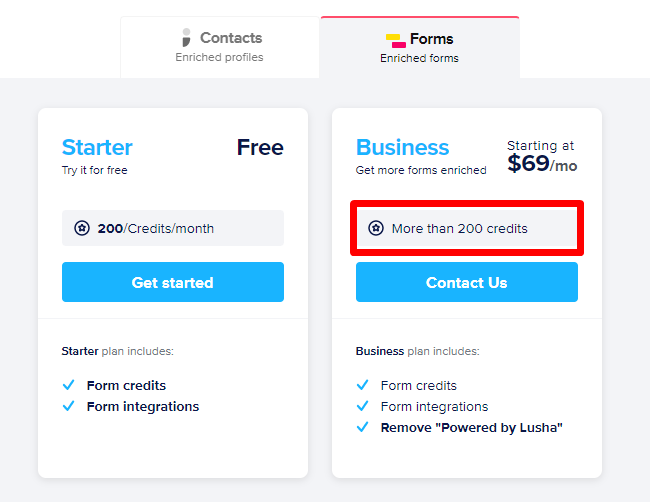Click checkmark beside Business Form credits
The height and width of the screenshot is (502, 650).
(362, 385)
